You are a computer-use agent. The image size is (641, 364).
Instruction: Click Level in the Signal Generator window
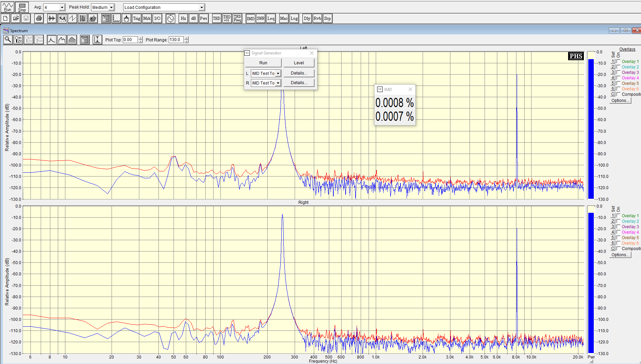pos(299,63)
